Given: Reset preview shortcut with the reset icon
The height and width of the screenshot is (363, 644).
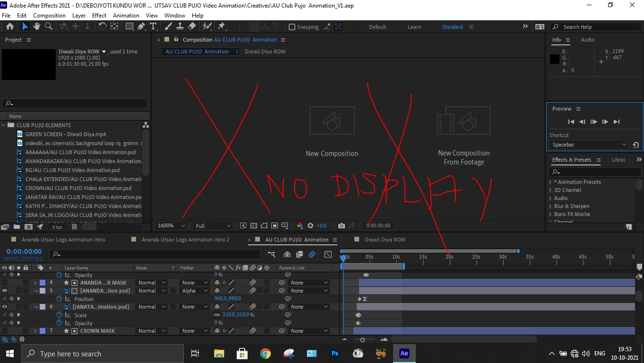Looking at the screenshot, I should click(x=636, y=145).
